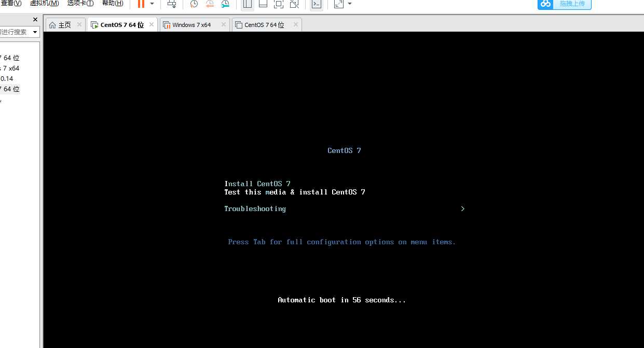Focus the library search input field
Image resolution: width=644 pixels, height=348 pixels.
tap(15, 32)
